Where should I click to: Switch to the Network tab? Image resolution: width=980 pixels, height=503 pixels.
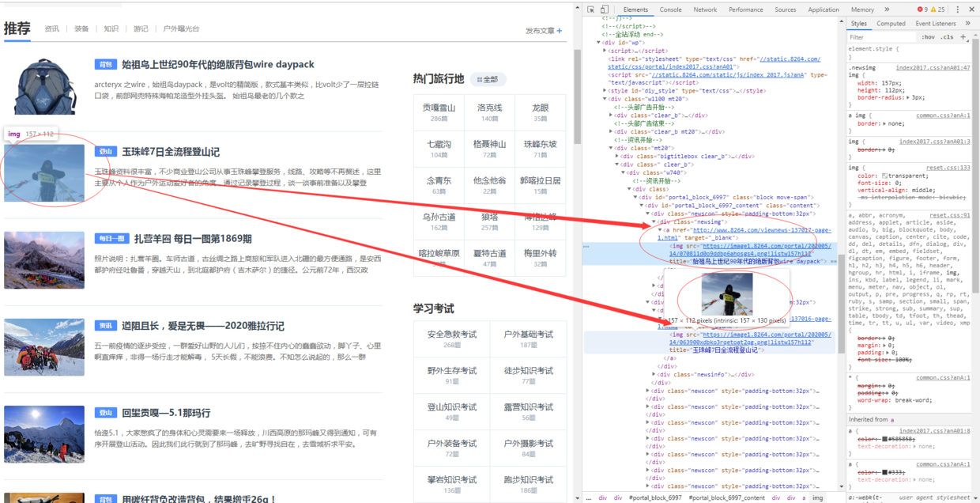click(705, 9)
